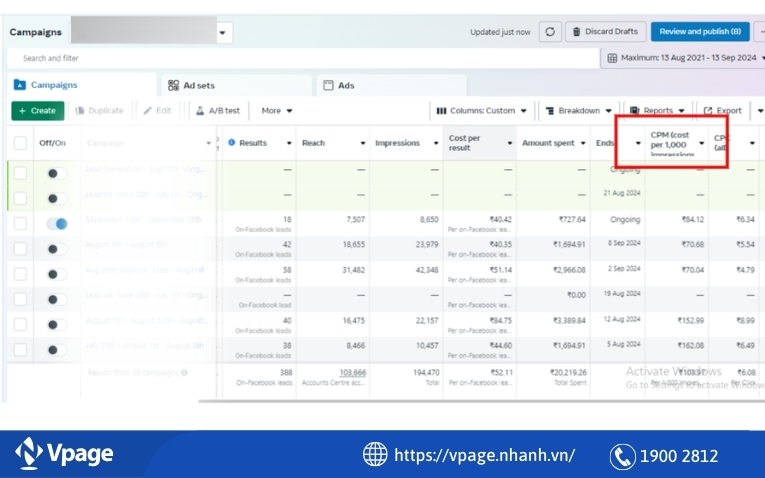Click the phone icon in the footer

(x=623, y=456)
